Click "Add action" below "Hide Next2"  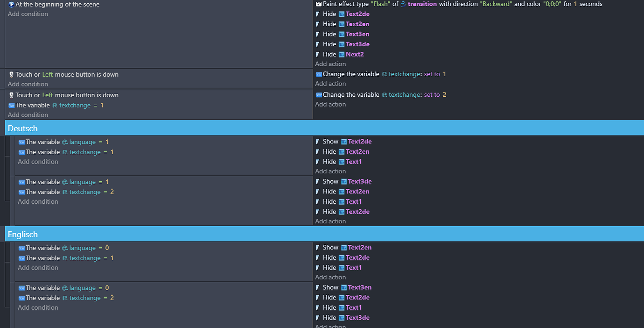click(x=330, y=64)
